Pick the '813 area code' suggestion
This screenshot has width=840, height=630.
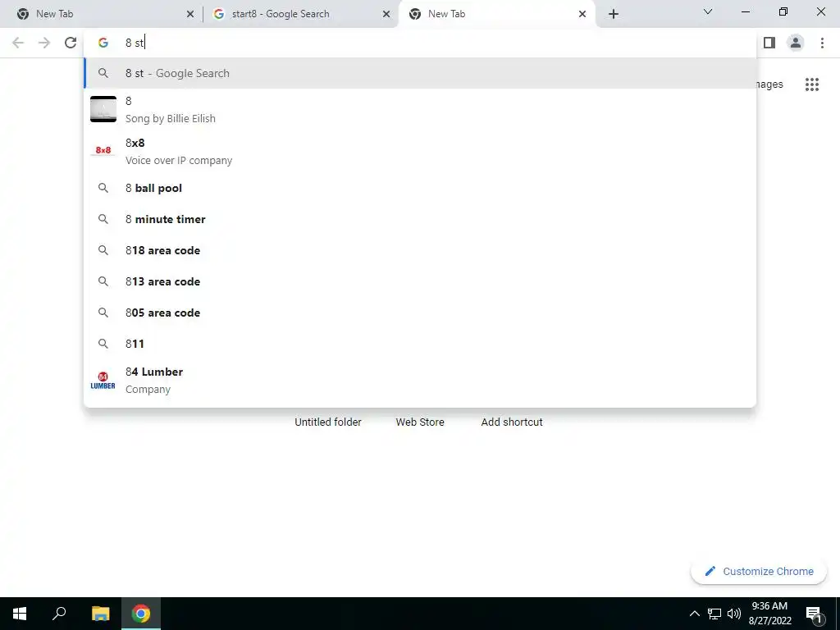[x=420, y=281]
